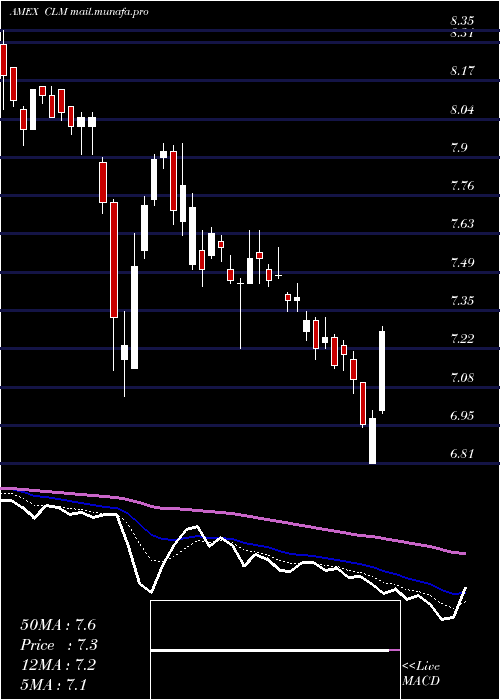Screen dimensions: 500x700
Task: Click the 'Price : 7.3' indicator text
Action: [x=59, y=645]
